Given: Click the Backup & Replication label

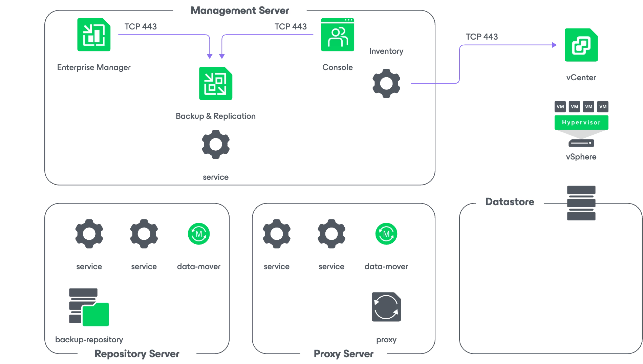Looking at the screenshot, I should point(216,116).
